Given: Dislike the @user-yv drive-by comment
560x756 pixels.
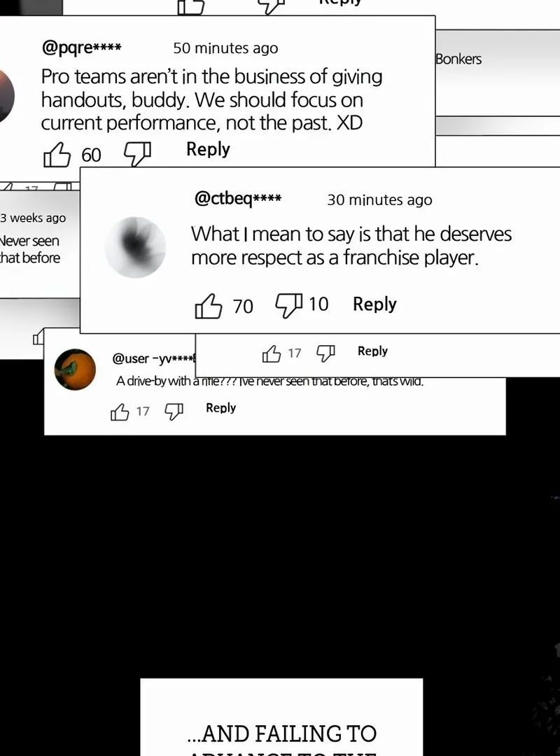Looking at the screenshot, I should point(174,412).
